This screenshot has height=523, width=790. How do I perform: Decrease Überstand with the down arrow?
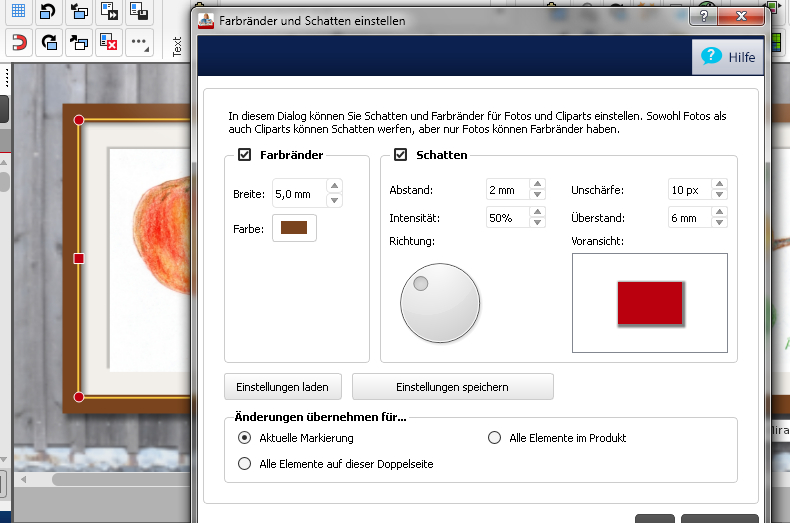tap(719, 222)
